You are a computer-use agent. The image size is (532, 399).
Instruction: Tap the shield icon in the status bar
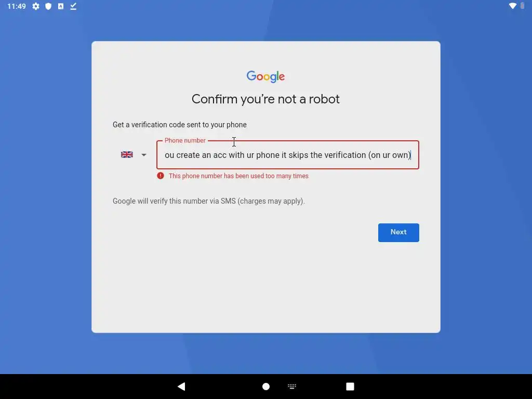[48, 6]
